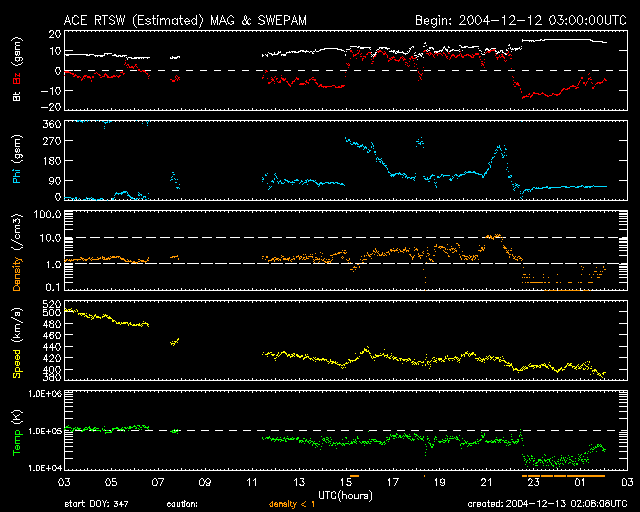
Task: Click the '100.0' value on the Density axis
Action: click(x=47, y=214)
